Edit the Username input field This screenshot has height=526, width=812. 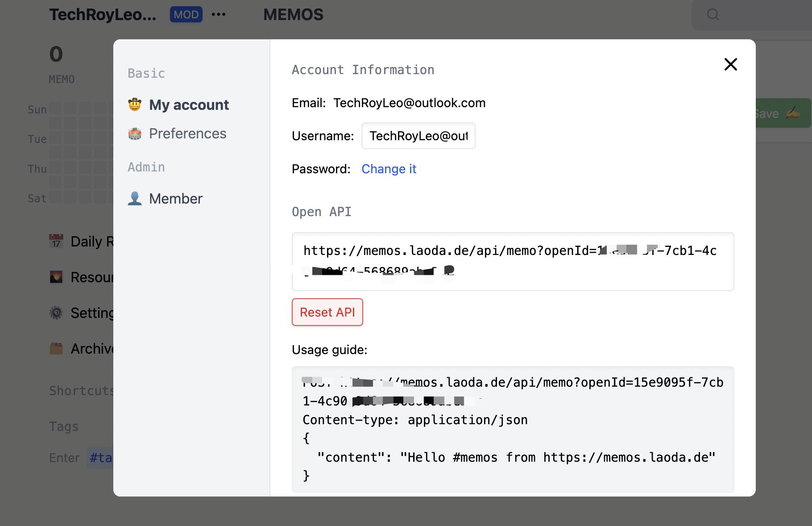point(418,136)
